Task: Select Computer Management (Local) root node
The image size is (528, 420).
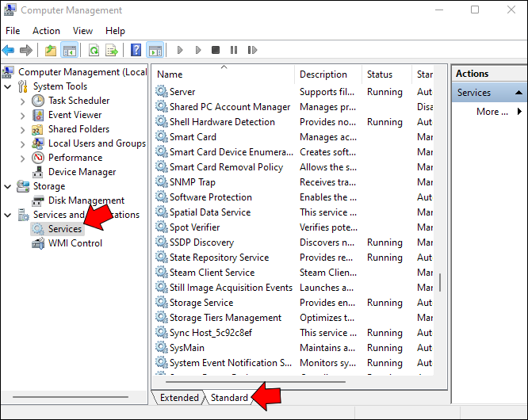Action: pyautogui.click(x=82, y=72)
